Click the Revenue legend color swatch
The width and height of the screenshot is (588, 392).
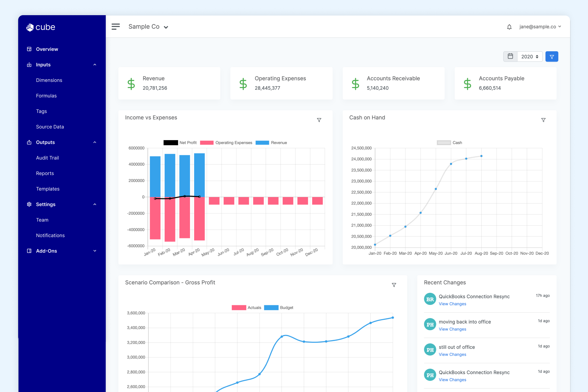pyautogui.click(x=262, y=143)
